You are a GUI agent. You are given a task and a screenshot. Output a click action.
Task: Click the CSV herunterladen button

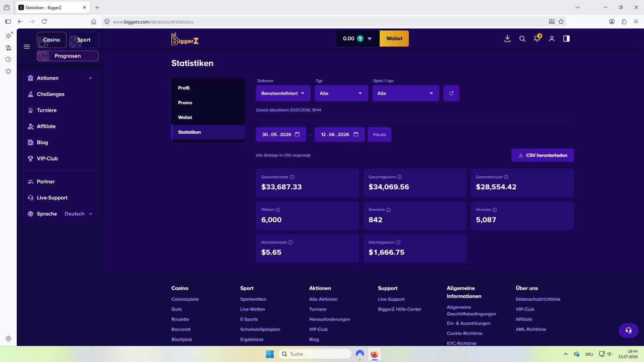click(x=543, y=155)
